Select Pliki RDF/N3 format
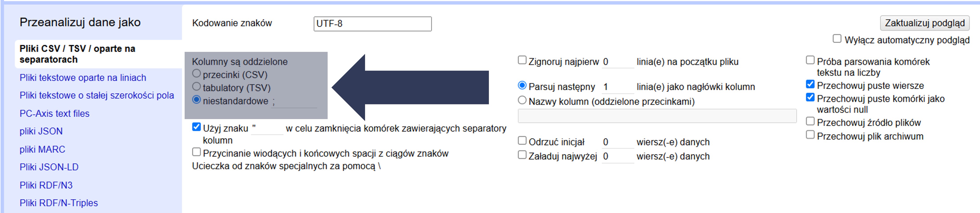 (46, 185)
